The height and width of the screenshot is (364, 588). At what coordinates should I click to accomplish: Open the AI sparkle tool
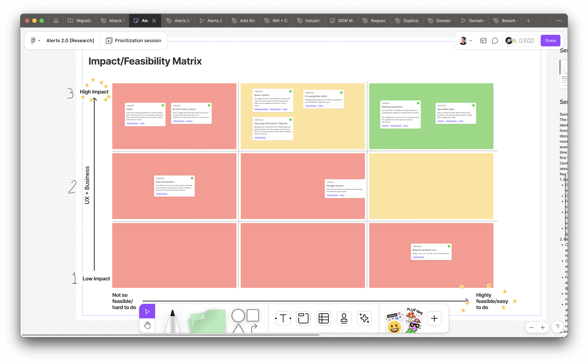tap(364, 318)
